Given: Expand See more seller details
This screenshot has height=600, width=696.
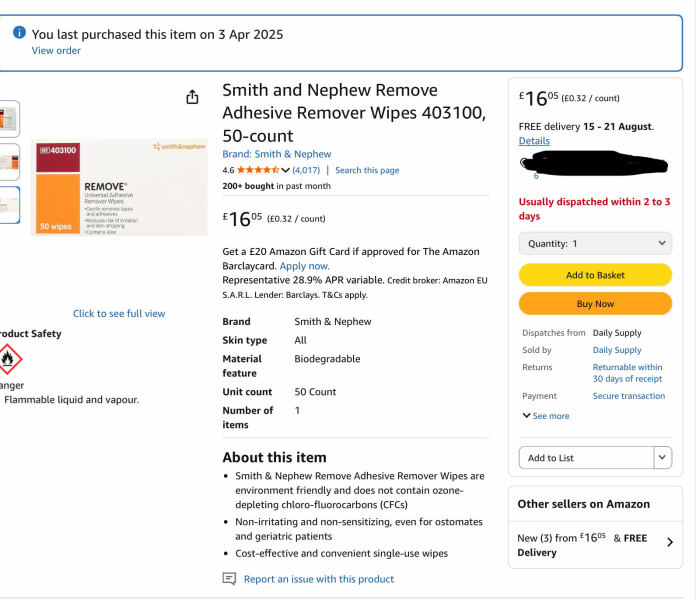Looking at the screenshot, I should [546, 416].
